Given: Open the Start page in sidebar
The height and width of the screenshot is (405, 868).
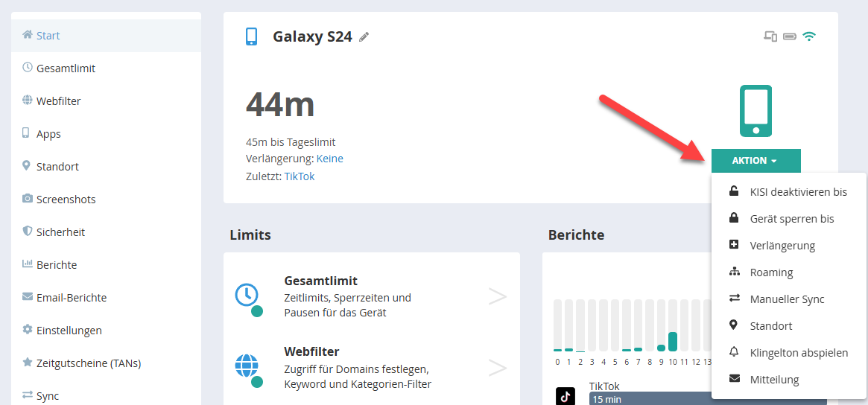Looking at the screenshot, I should (x=106, y=36).
